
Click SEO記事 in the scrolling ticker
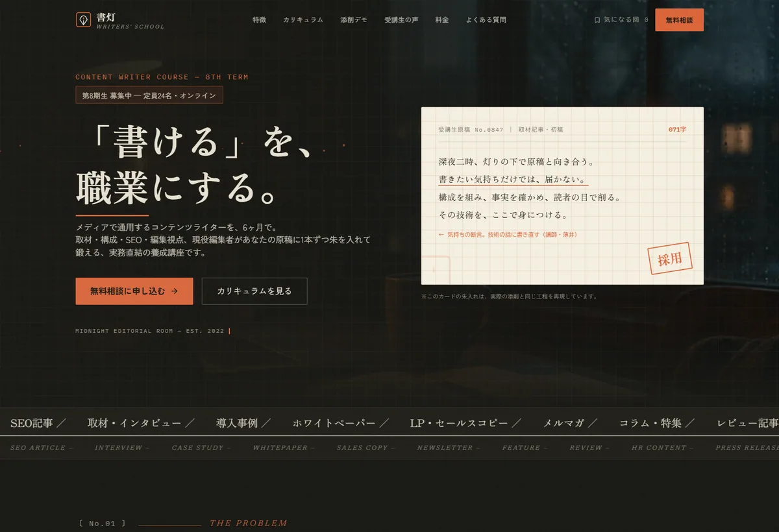pyautogui.click(x=32, y=423)
